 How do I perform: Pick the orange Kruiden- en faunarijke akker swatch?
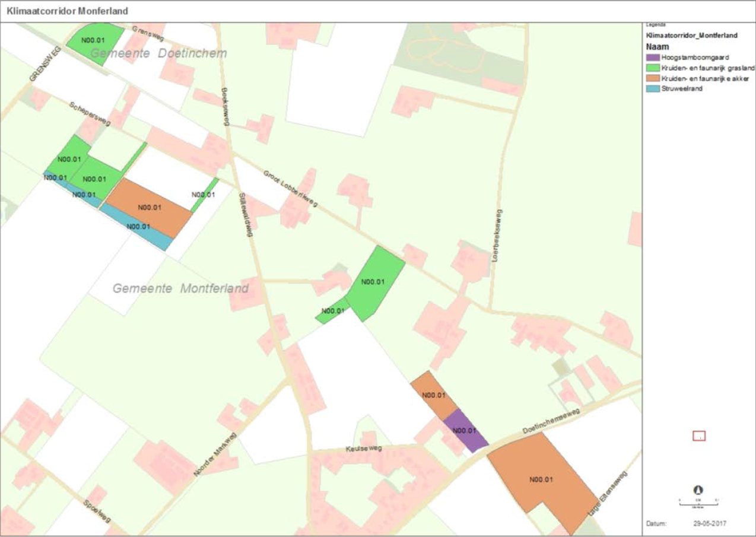pyautogui.click(x=653, y=78)
